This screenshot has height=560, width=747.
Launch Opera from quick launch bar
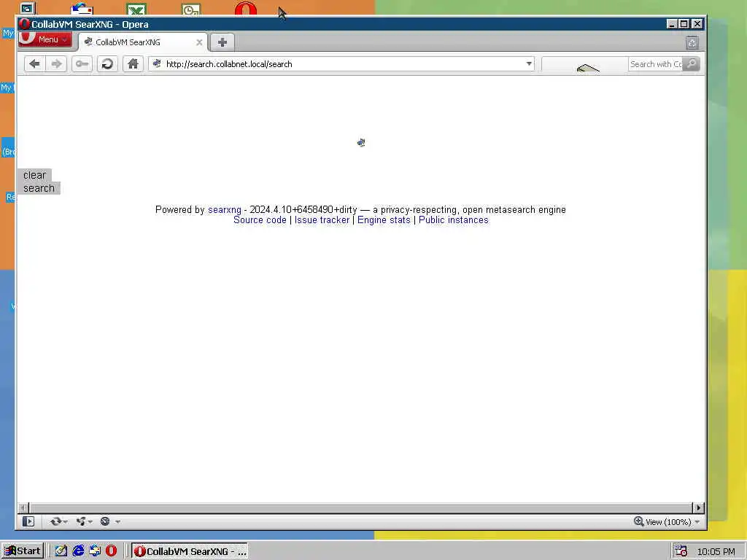tap(111, 551)
